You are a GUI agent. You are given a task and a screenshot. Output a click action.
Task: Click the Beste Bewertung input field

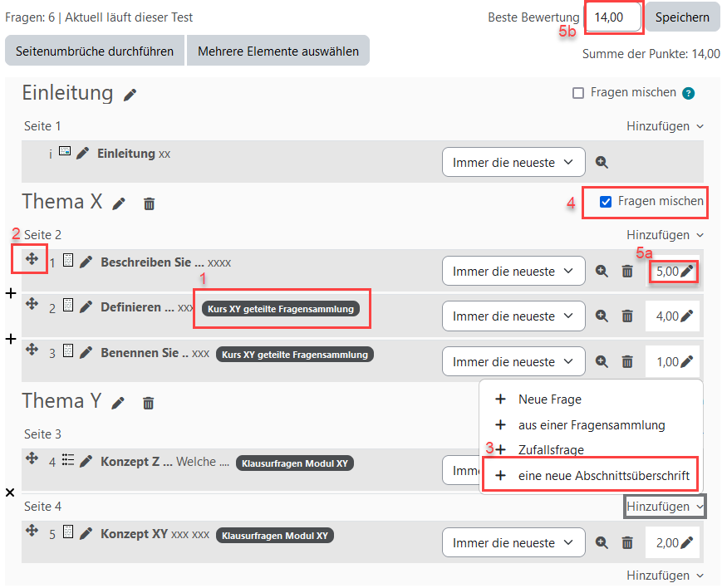(612, 17)
